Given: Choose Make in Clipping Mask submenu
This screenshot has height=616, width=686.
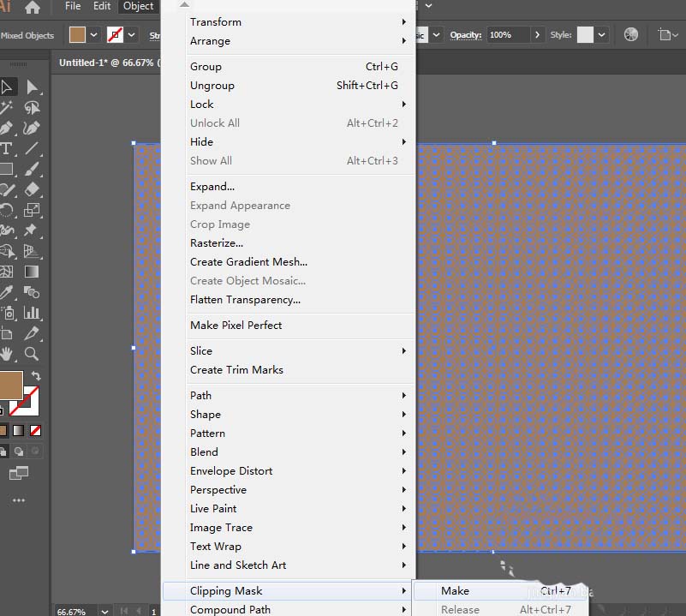Looking at the screenshot, I should (500, 591).
